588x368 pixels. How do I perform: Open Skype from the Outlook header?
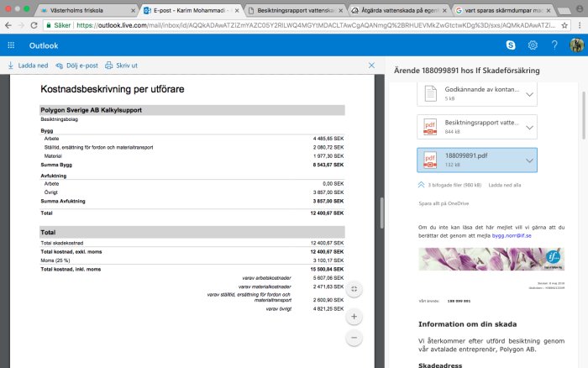pos(511,45)
